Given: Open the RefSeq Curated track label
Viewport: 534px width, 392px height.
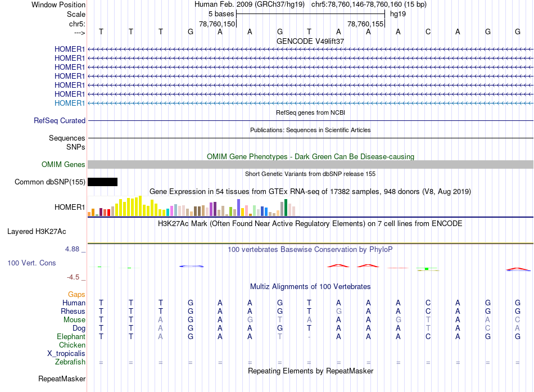Looking at the screenshot, I should pos(60,121).
